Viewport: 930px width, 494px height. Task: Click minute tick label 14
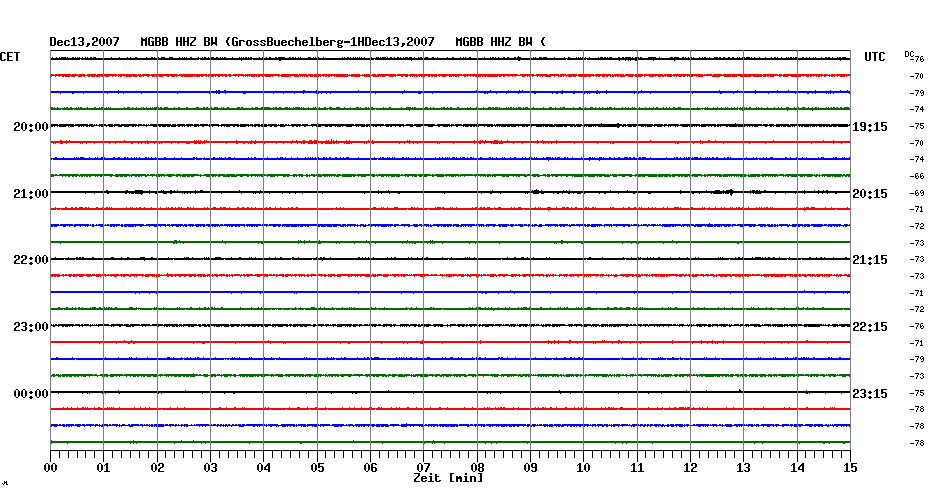(797, 468)
